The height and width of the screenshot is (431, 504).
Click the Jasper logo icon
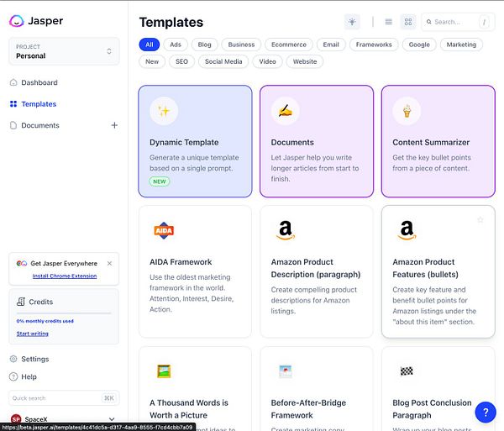[17, 21]
